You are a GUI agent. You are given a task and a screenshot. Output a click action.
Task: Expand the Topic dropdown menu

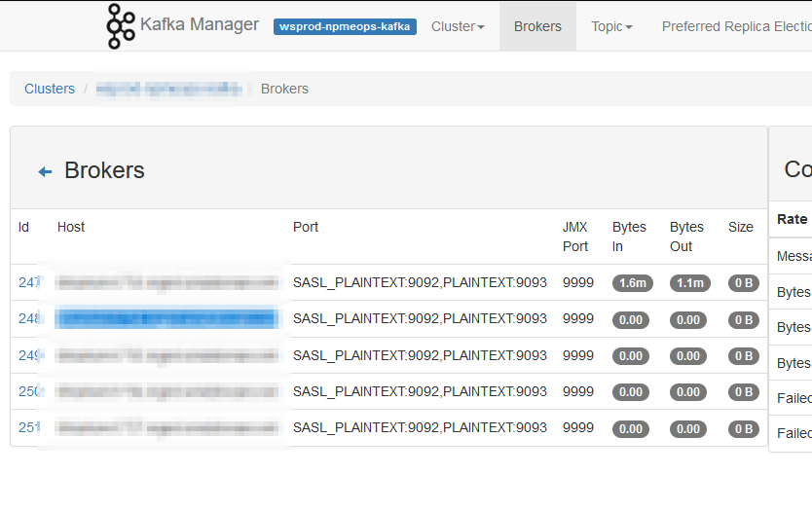point(611,26)
